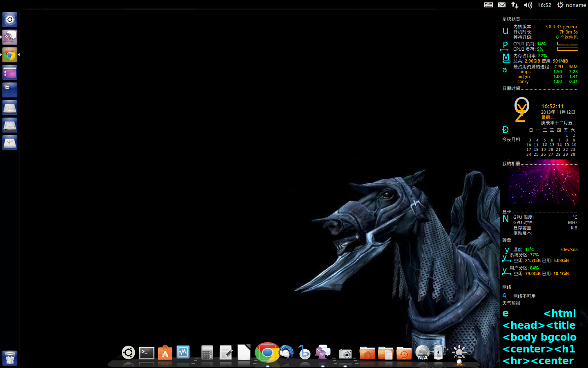Click the 16:52 clock in the top panel
The image size is (588, 368).
click(544, 5)
